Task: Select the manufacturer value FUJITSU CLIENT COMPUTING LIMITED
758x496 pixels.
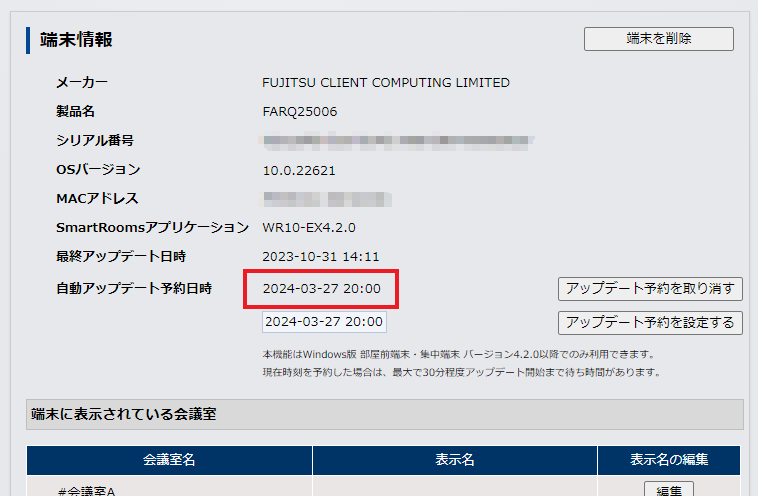Action: (386, 83)
